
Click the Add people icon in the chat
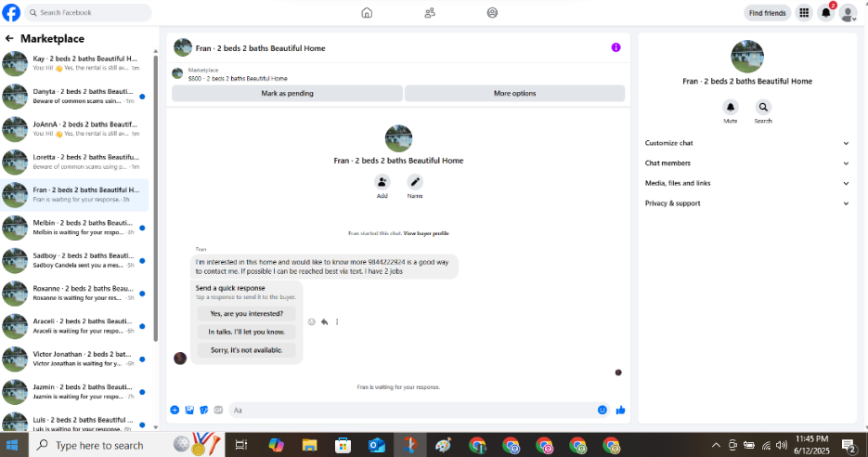pyautogui.click(x=382, y=182)
